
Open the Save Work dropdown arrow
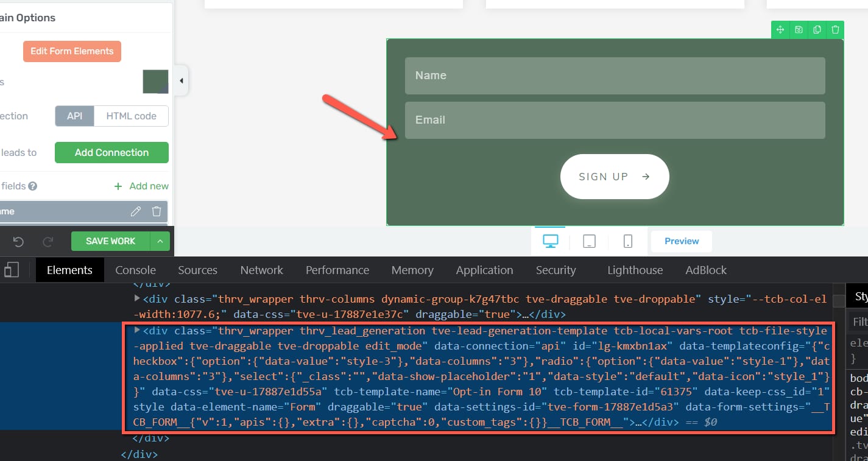click(160, 242)
